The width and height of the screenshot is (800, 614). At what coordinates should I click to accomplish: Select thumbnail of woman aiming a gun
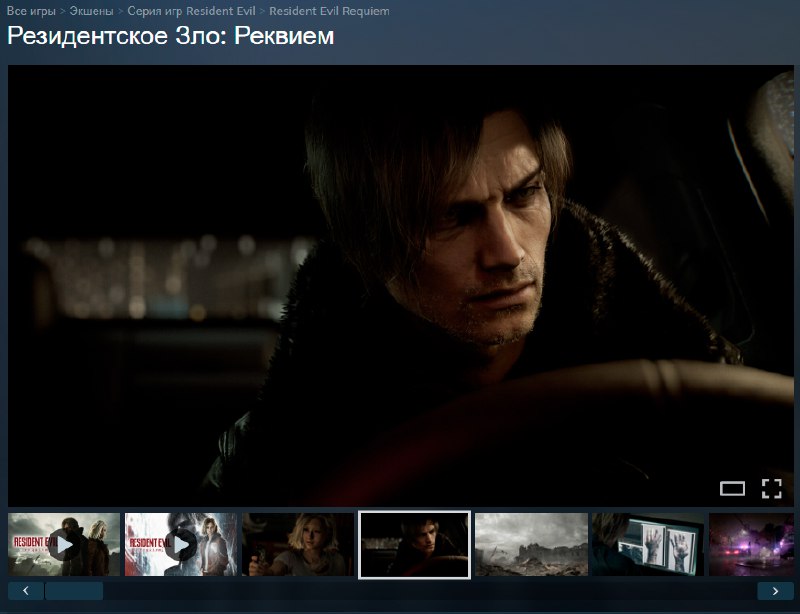297,545
